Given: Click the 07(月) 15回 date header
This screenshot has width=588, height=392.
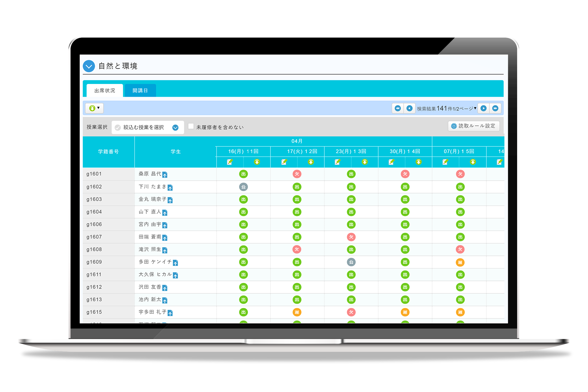Looking at the screenshot, I should [x=459, y=152].
